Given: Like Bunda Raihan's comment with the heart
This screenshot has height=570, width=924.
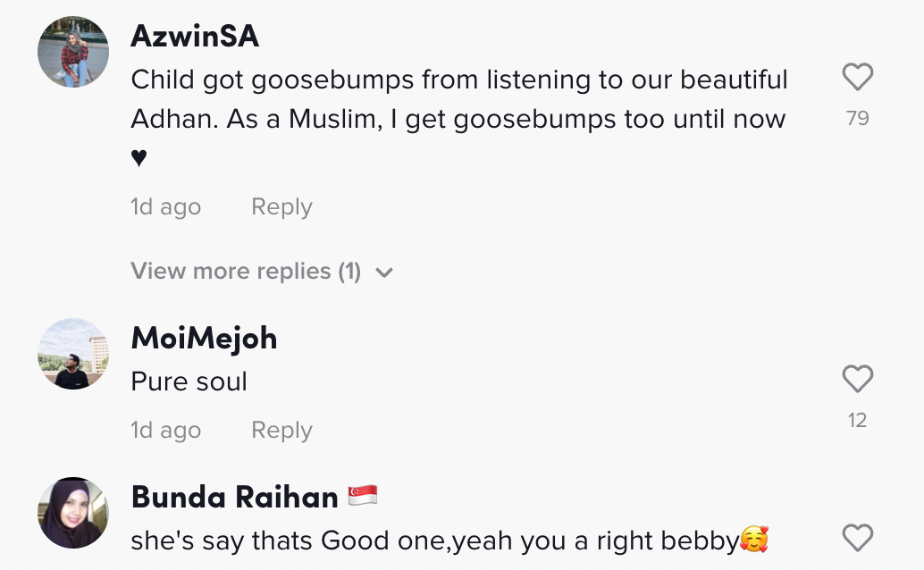Looking at the screenshot, I should tap(857, 538).
